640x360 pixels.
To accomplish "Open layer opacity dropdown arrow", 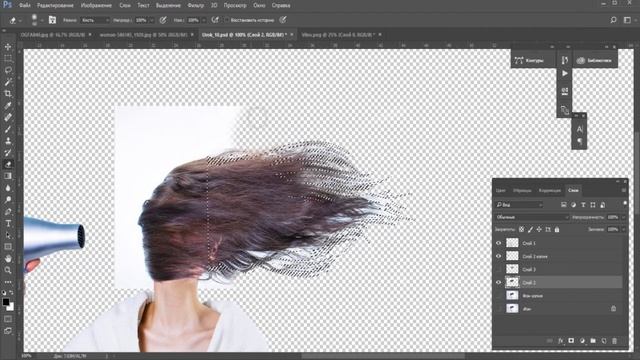I will [x=623, y=217].
